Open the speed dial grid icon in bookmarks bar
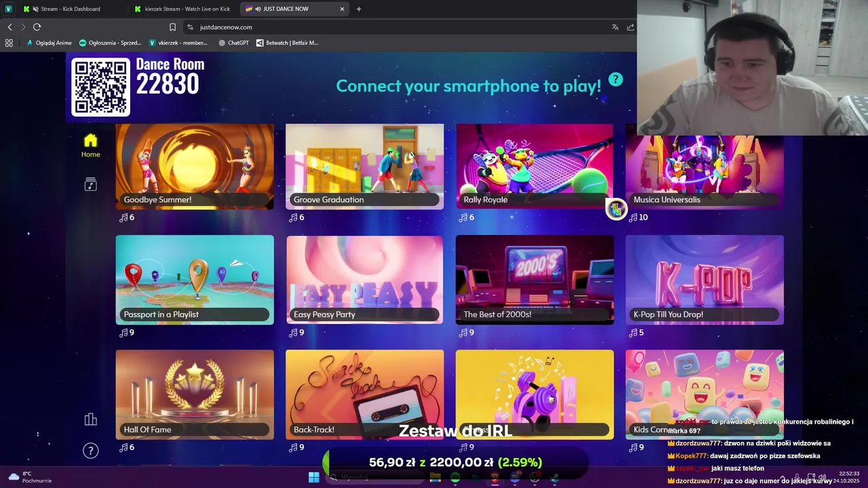Viewport: 868px width, 488px height. (x=9, y=43)
